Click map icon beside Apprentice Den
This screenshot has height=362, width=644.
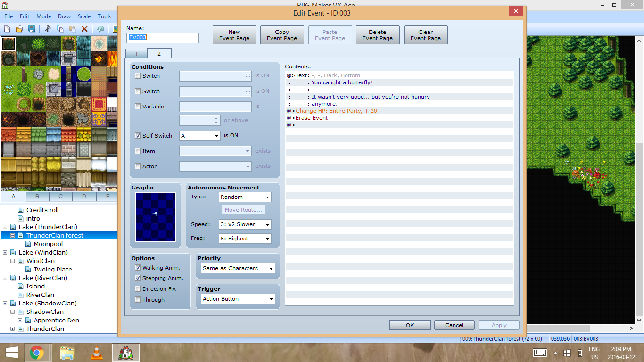pyautogui.click(x=28, y=321)
